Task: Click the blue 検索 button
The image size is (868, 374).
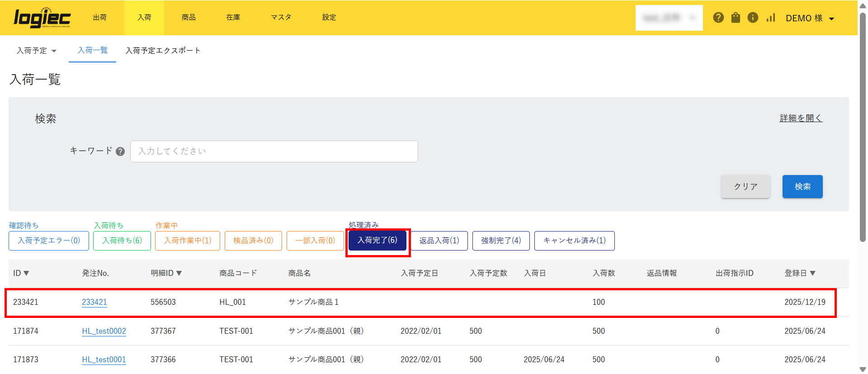Action: coord(802,186)
